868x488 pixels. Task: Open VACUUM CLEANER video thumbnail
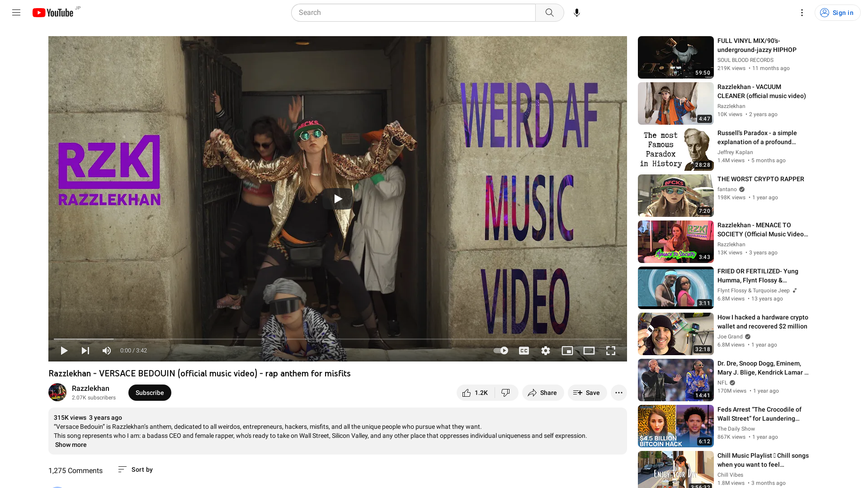click(x=675, y=103)
